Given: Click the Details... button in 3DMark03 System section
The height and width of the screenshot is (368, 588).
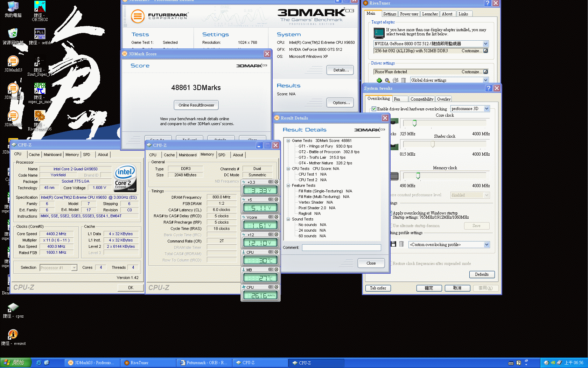Looking at the screenshot, I should coord(341,70).
